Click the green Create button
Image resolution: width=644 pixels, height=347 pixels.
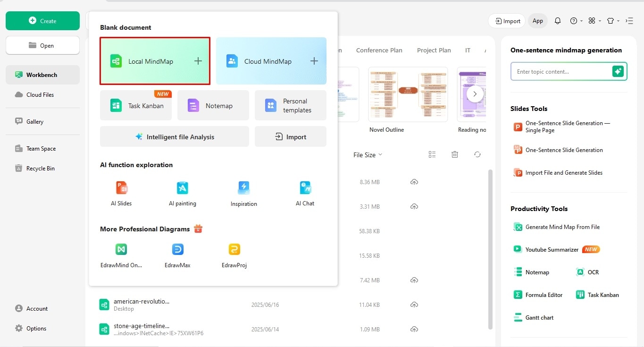[42, 21]
